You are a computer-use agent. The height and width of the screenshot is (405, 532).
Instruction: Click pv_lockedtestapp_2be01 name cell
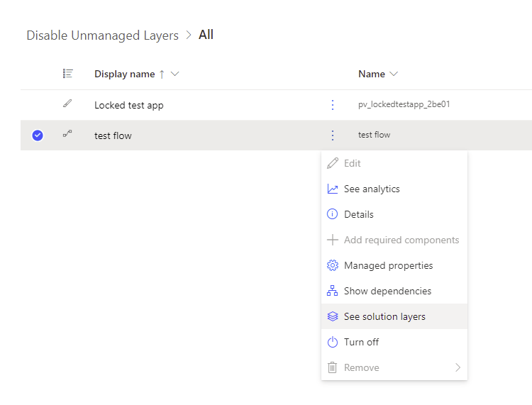pyautogui.click(x=404, y=104)
